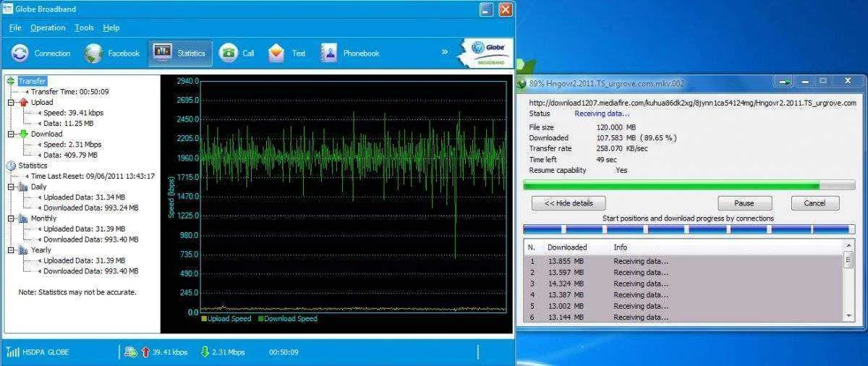This screenshot has width=868, height=366.
Task: Open the Operation menu
Action: point(48,27)
